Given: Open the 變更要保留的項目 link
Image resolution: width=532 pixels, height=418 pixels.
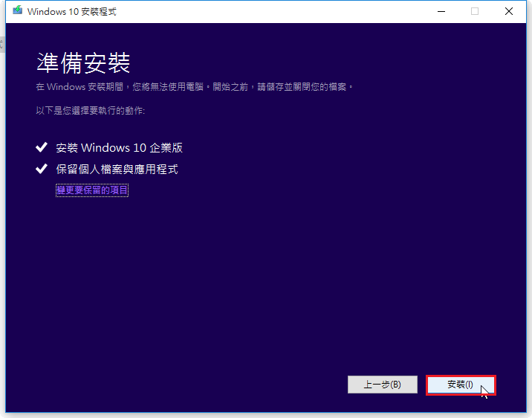Looking at the screenshot, I should pyautogui.click(x=92, y=190).
